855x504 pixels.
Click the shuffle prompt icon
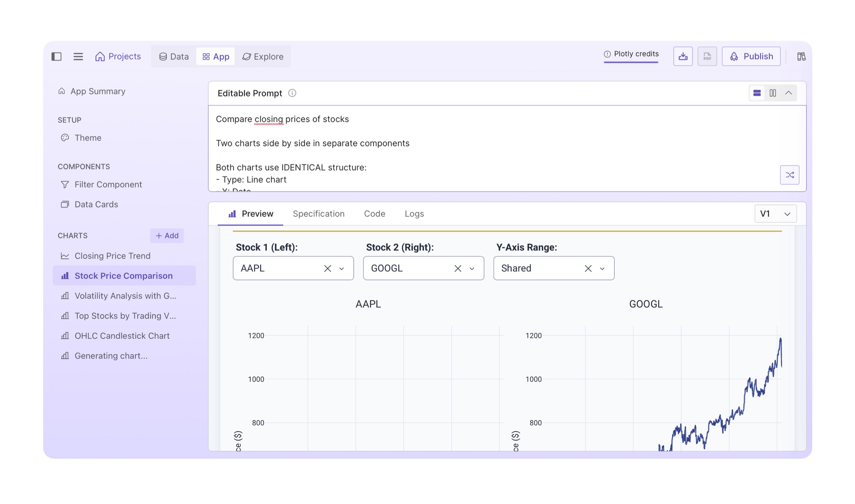[x=789, y=175]
